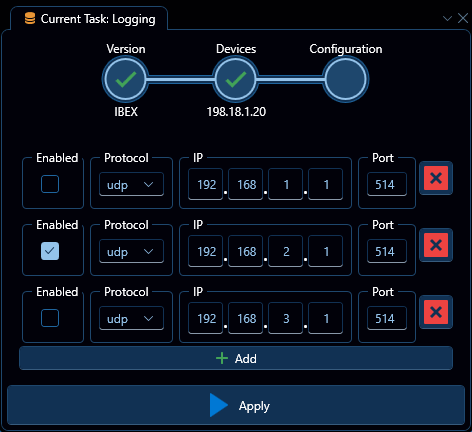Edit Port field of the 192.168.2.1 row

coord(387,251)
